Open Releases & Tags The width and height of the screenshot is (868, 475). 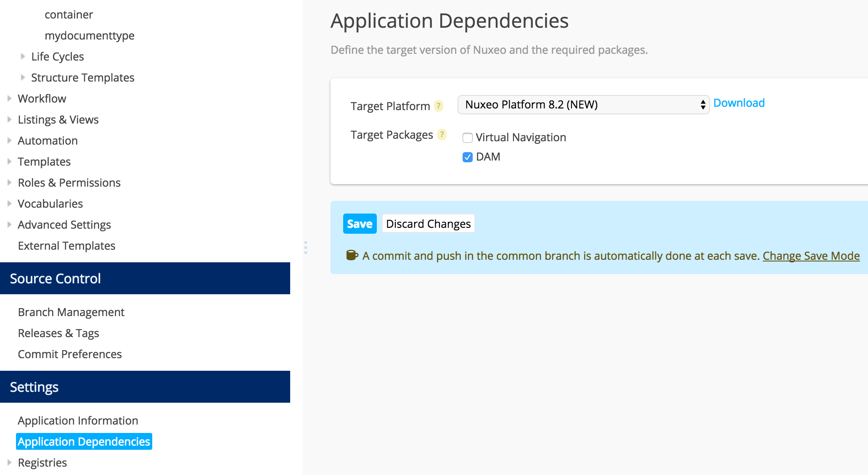[58, 333]
